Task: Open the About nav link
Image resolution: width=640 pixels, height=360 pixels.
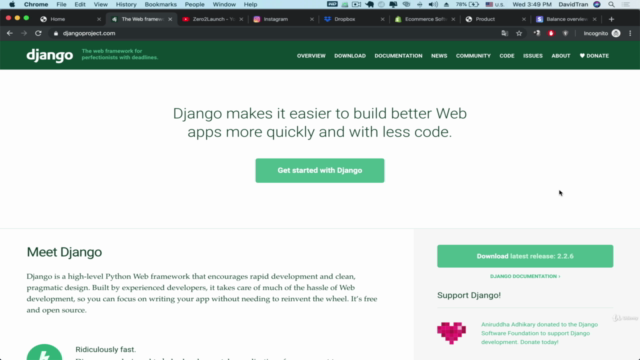Action: (561, 56)
